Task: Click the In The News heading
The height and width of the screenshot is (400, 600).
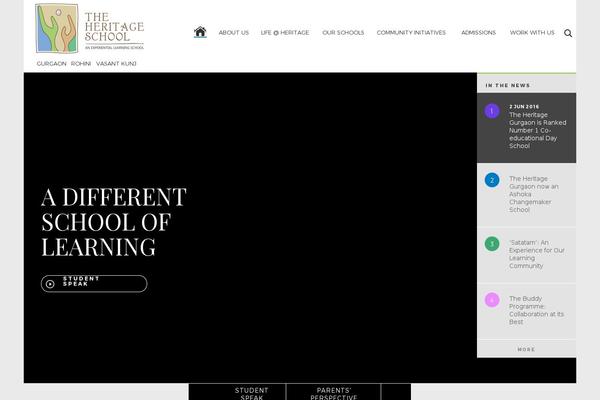Action: point(508,85)
